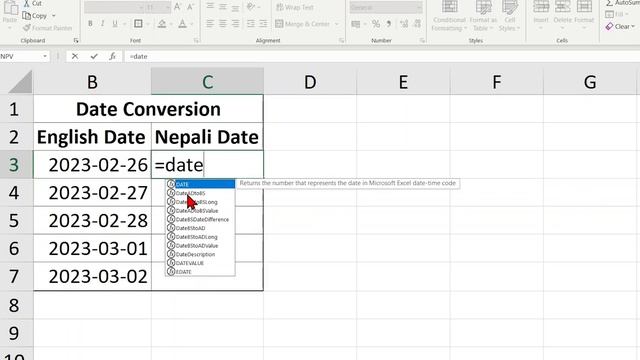Open Format as Table gallery

coord(483,16)
